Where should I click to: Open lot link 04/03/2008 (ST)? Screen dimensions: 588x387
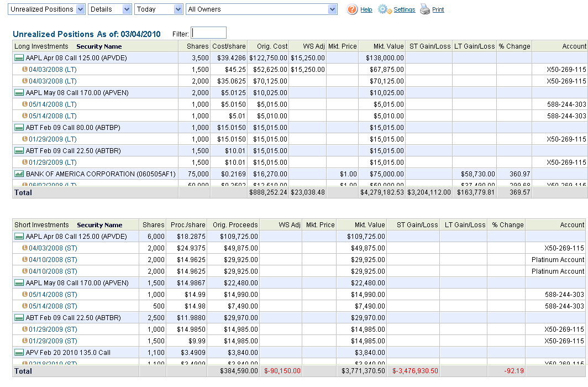(x=53, y=248)
